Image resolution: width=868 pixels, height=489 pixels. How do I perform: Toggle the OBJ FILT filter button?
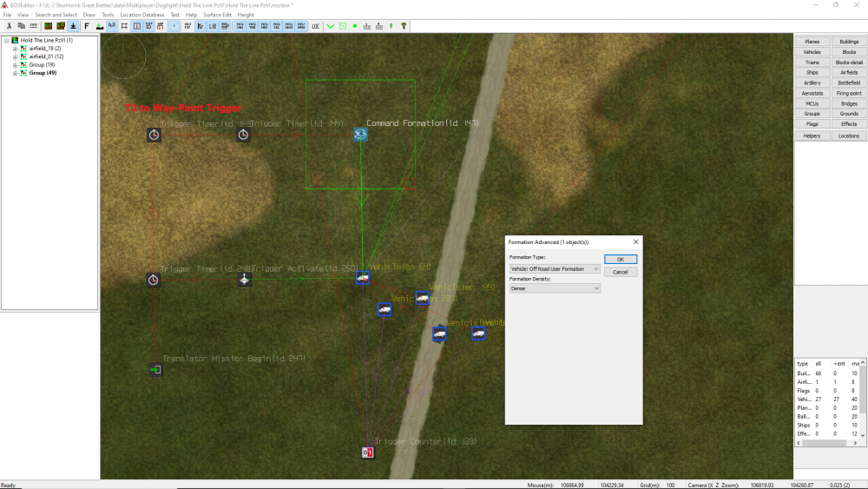coord(187,26)
